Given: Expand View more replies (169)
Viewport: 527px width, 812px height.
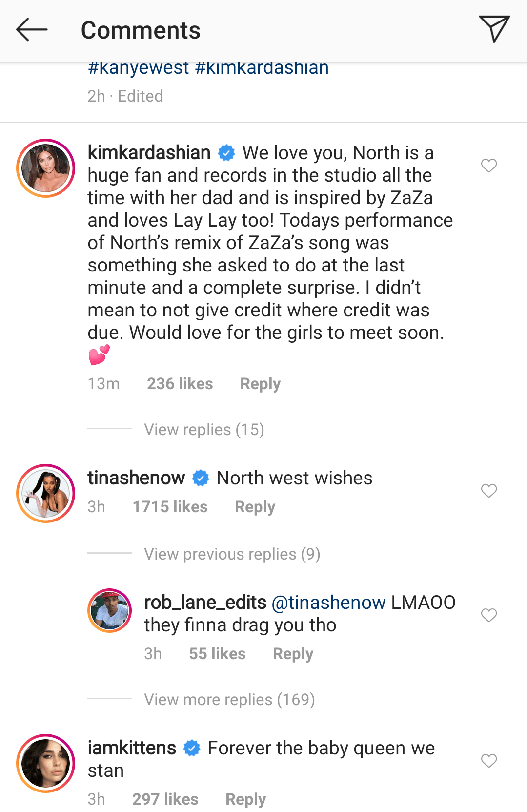Looking at the screenshot, I should coord(229,700).
